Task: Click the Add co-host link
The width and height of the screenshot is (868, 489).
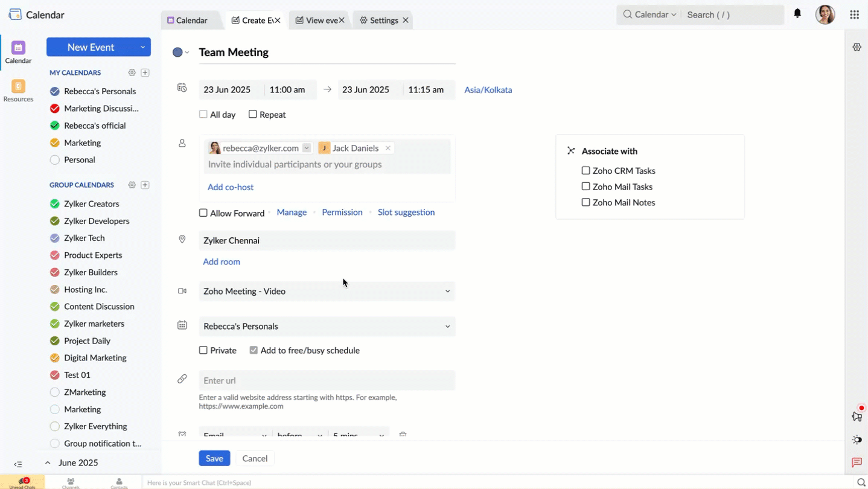Action: pos(231,187)
